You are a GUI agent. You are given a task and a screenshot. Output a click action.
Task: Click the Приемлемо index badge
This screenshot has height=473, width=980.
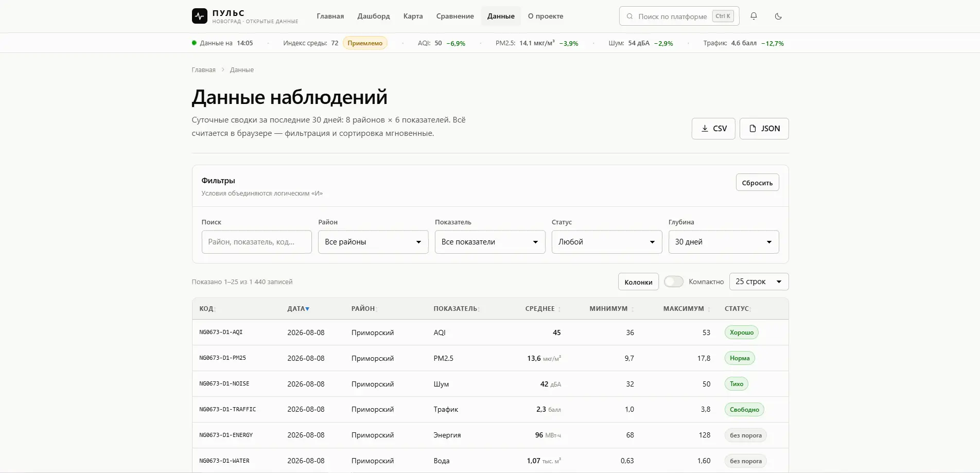pyautogui.click(x=365, y=43)
